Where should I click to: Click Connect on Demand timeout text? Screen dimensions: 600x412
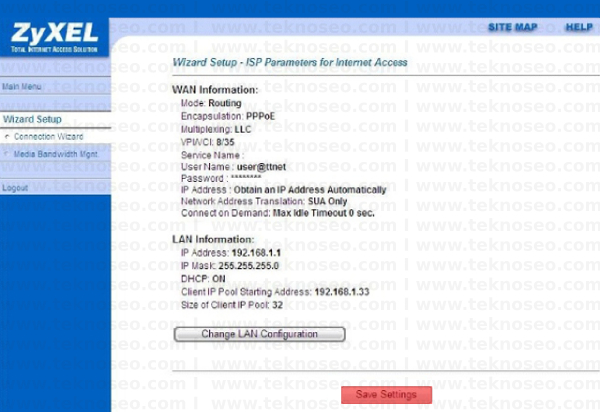277,213
